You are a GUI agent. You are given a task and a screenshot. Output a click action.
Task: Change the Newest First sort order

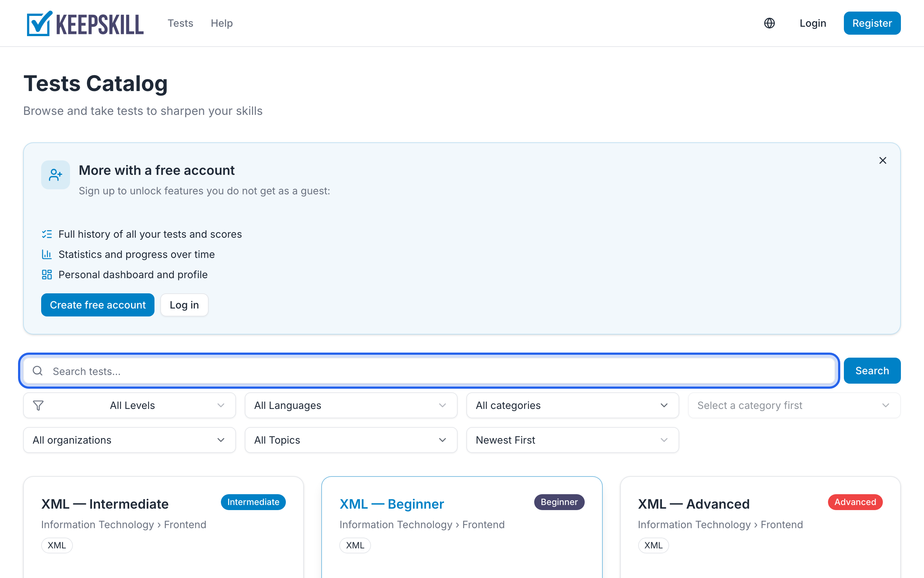tap(572, 440)
